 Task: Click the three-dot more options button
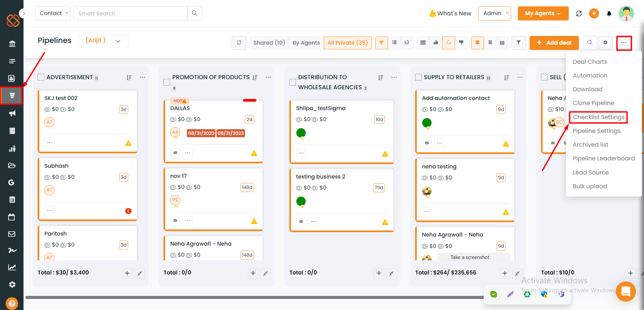click(x=624, y=43)
